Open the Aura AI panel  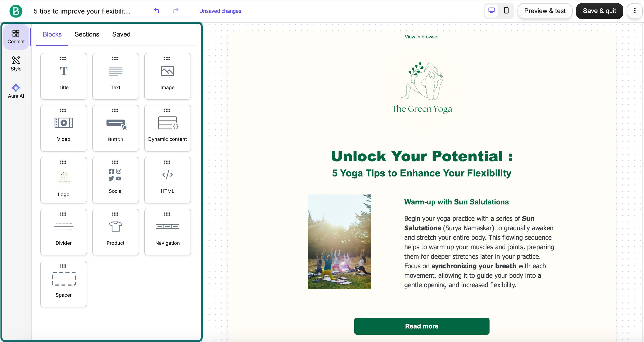[16, 91]
